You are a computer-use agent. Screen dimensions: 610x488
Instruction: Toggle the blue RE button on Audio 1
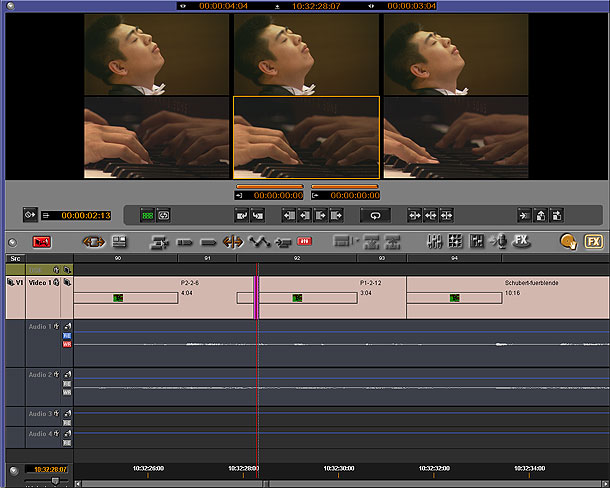pyautogui.click(x=67, y=336)
